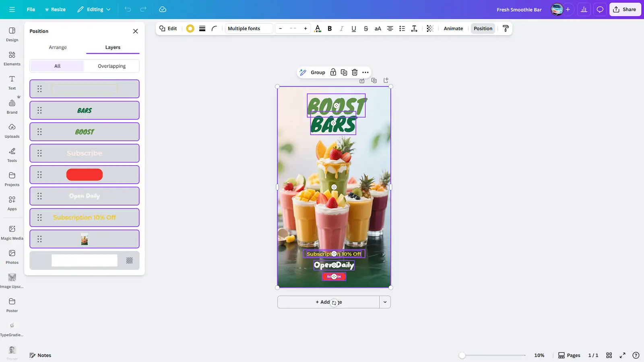Open grid view of pages
Screen dimensions: 644x362
(609, 355)
